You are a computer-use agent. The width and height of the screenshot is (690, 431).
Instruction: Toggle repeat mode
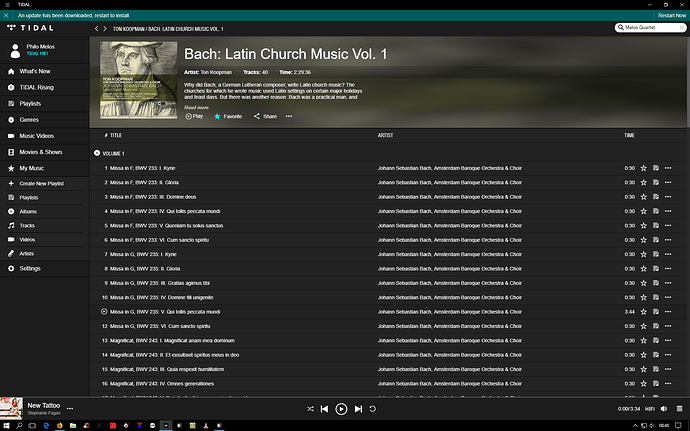click(372, 409)
